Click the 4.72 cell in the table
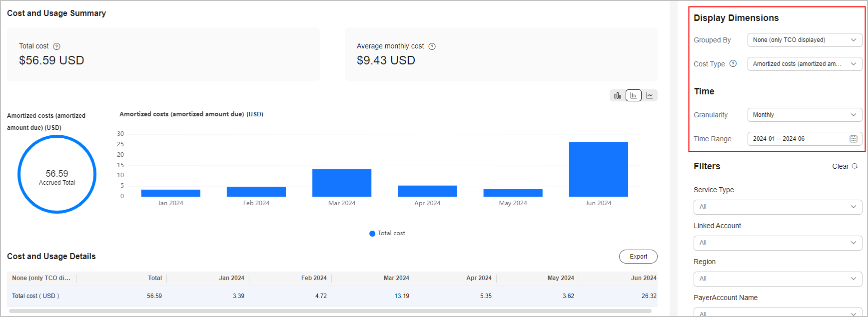The height and width of the screenshot is (317, 868). [321, 296]
